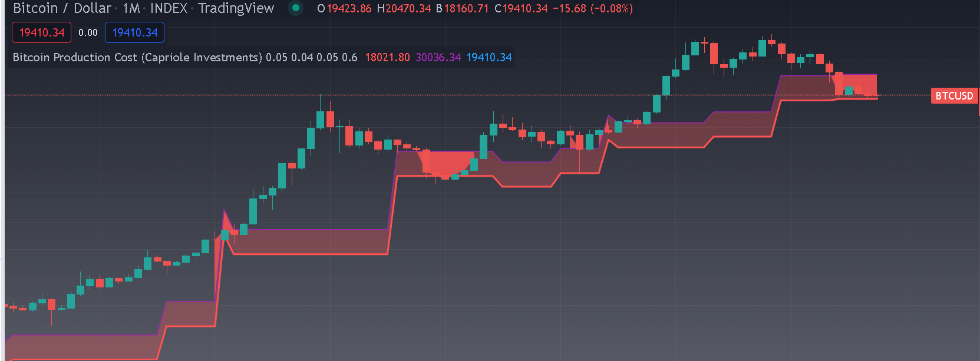
Task: Click the BTCUSD price label on right
Action: pos(954,95)
